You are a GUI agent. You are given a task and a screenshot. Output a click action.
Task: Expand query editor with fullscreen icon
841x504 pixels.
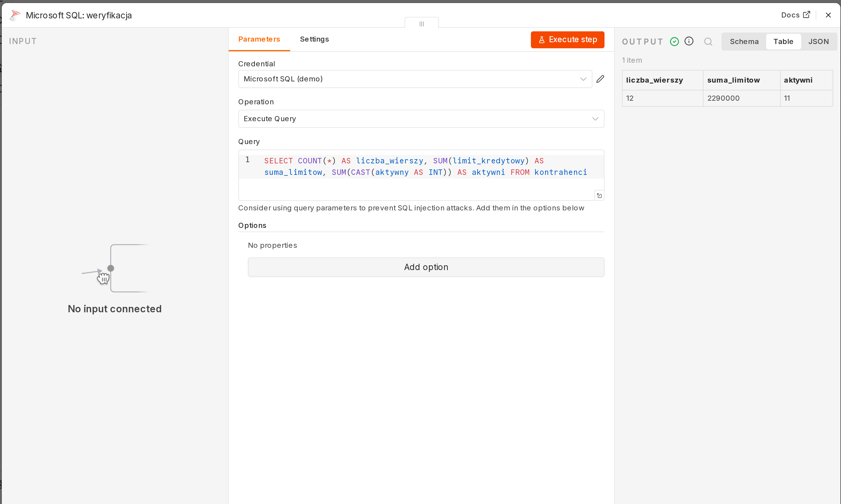[x=599, y=196]
